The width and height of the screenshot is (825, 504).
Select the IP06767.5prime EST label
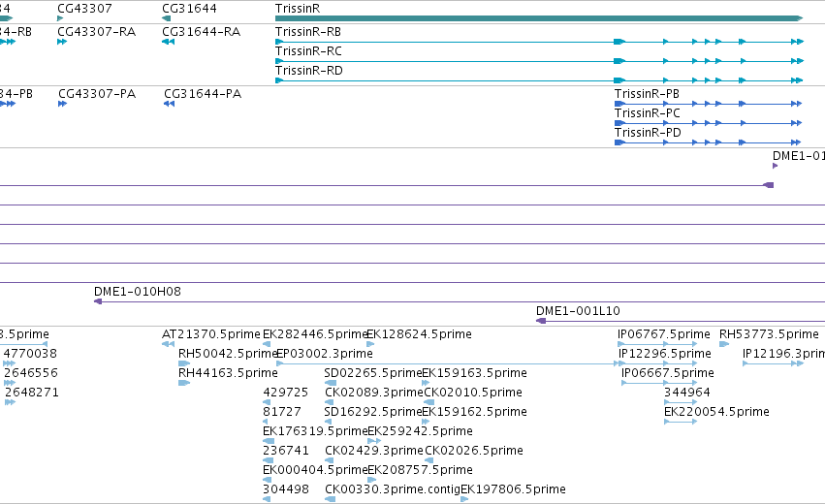664,334
